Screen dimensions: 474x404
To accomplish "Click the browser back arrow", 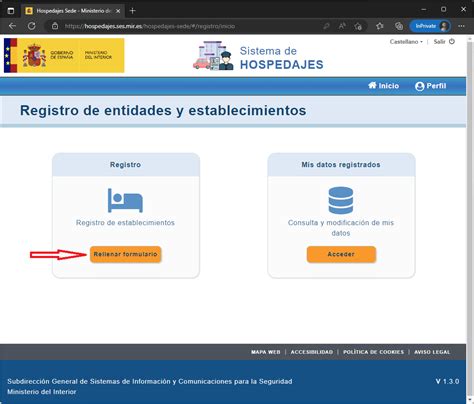I will 12,26.
